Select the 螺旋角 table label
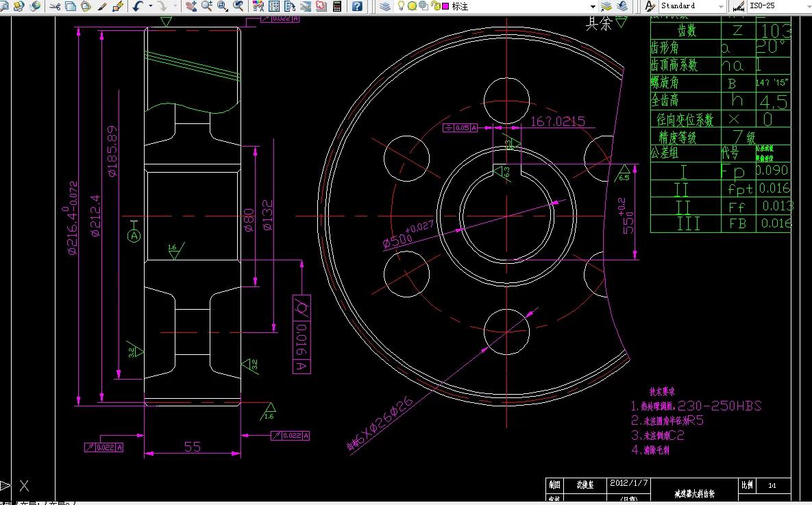812x505 pixels. pyautogui.click(x=665, y=82)
